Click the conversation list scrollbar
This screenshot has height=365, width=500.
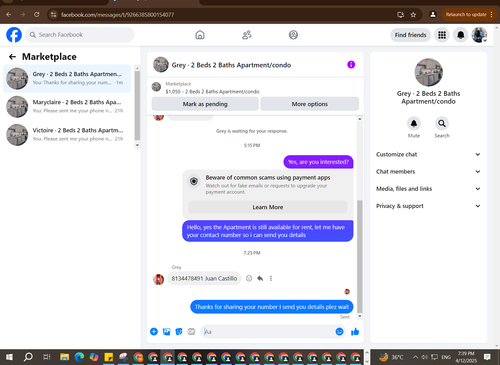[x=137, y=107]
